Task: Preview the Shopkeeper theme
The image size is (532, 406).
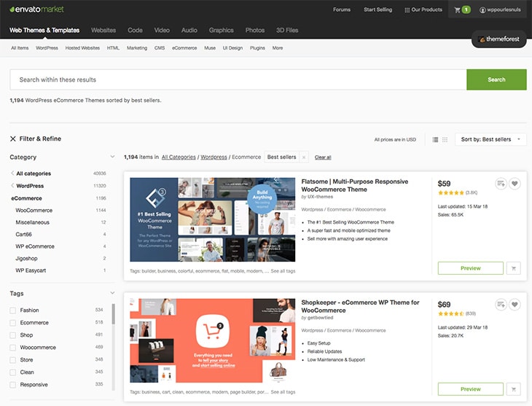Action: click(471, 389)
